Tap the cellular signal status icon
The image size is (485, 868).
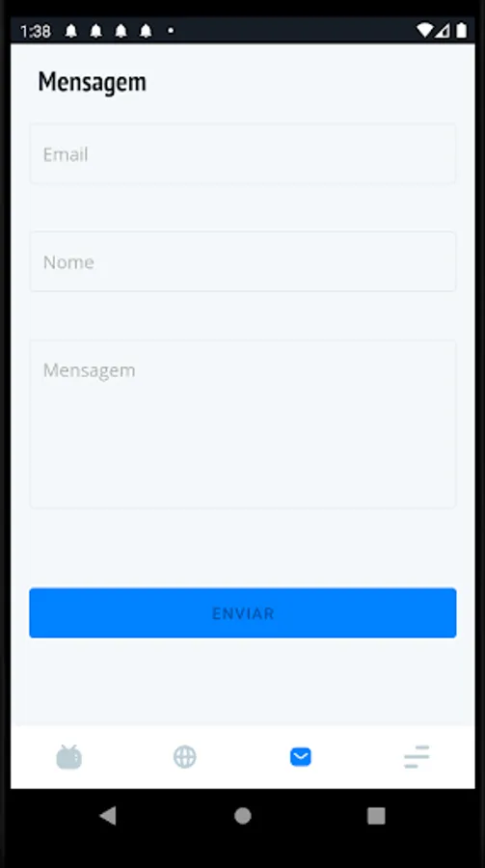click(x=443, y=31)
